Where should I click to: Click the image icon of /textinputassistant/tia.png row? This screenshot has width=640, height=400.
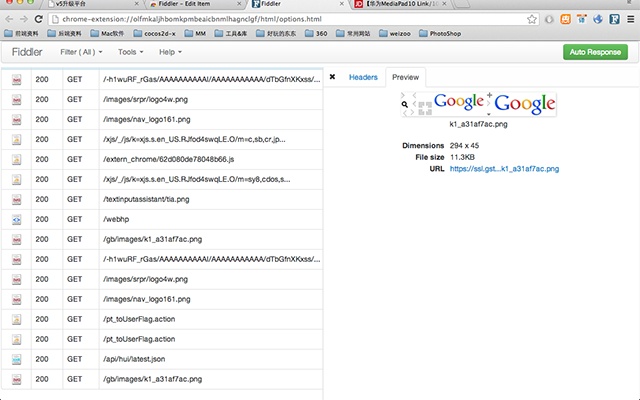coord(16,200)
